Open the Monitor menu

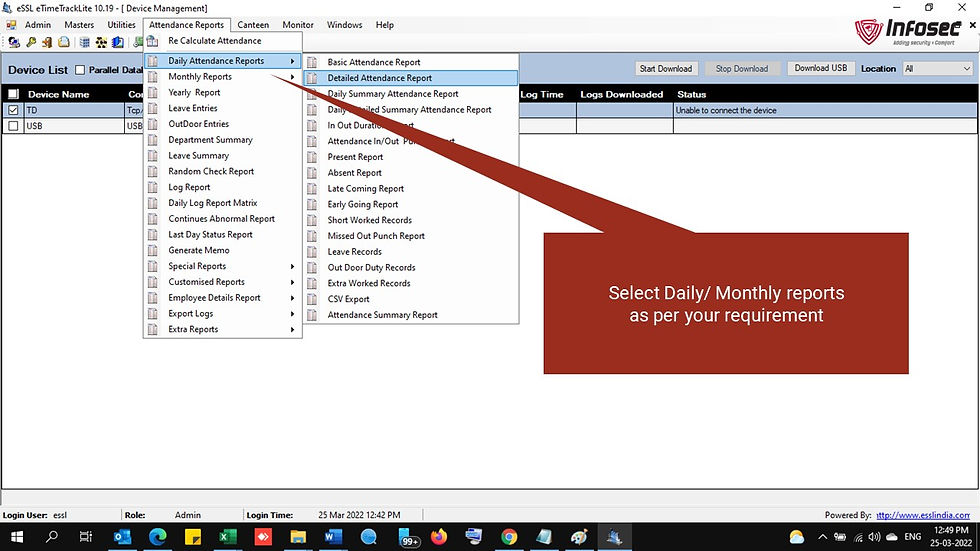(x=298, y=25)
